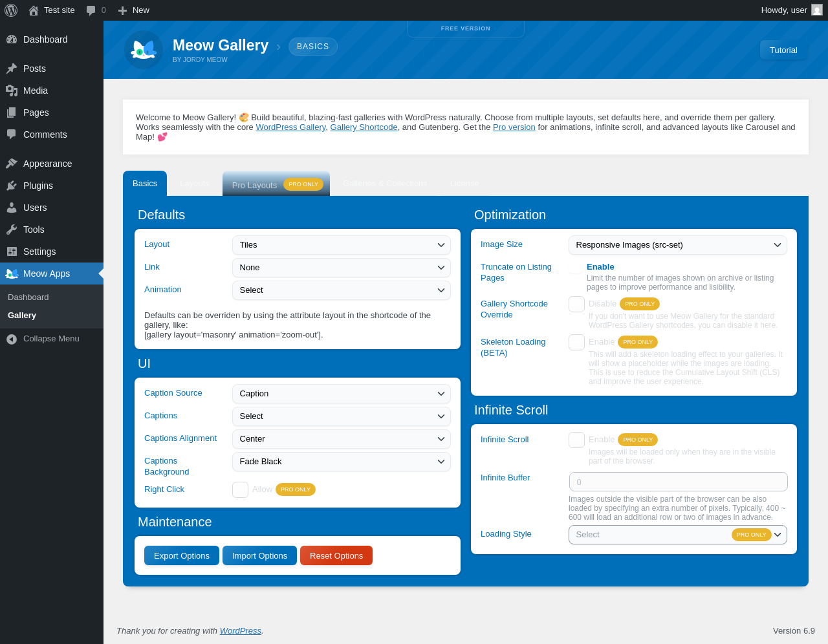Open Captions Background dropdown showing Fade Black

(x=342, y=462)
